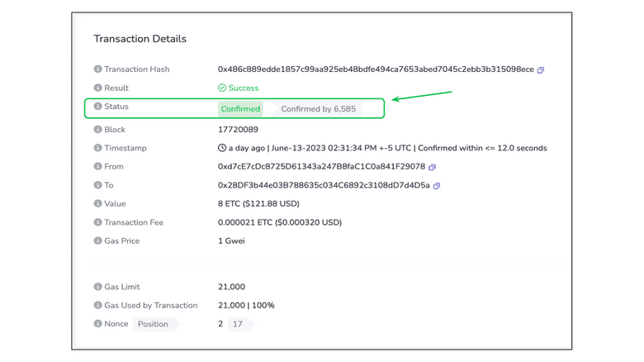Copy the From address

[432, 167]
